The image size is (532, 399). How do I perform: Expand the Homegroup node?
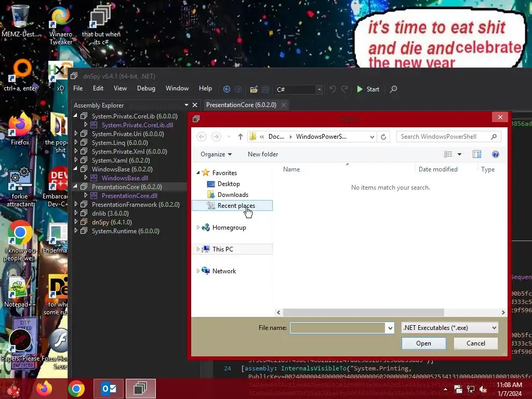pos(198,228)
